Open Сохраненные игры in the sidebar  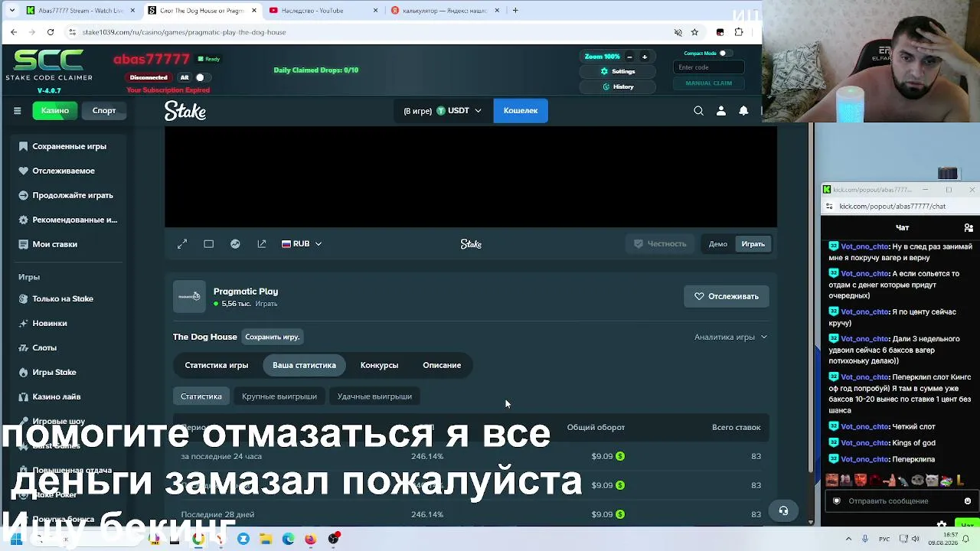pyautogui.click(x=69, y=146)
